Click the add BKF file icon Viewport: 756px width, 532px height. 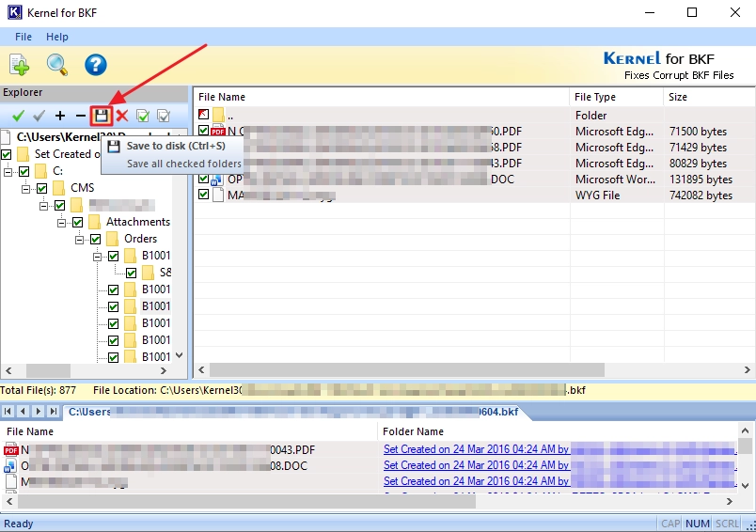click(x=20, y=65)
